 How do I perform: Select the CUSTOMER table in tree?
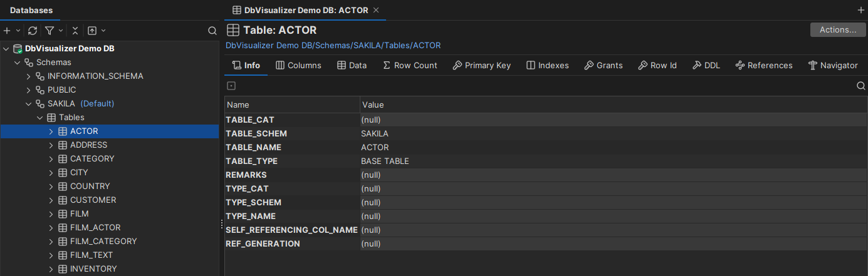(93, 200)
